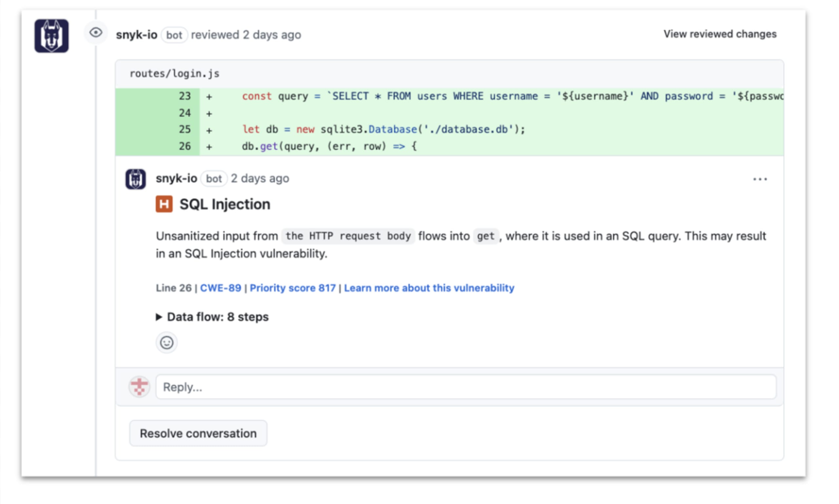Click the eye review icon
This screenshot has height=504, width=839.
click(x=96, y=32)
